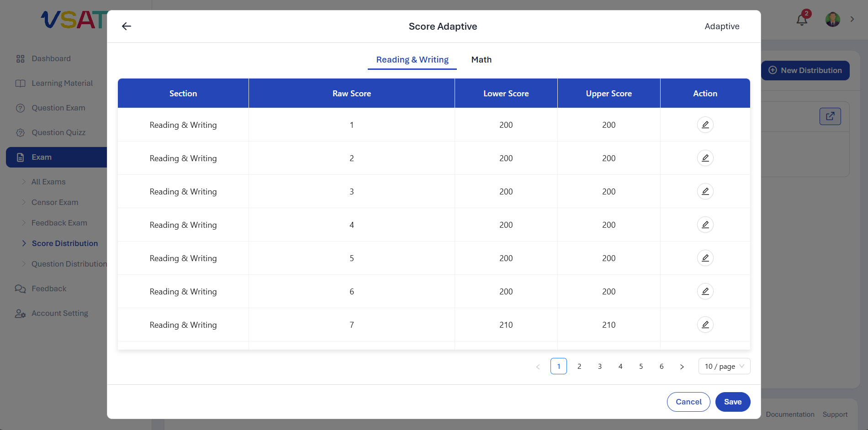Go to page 4
The height and width of the screenshot is (430, 868).
pyautogui.click(x=620, y=366)
